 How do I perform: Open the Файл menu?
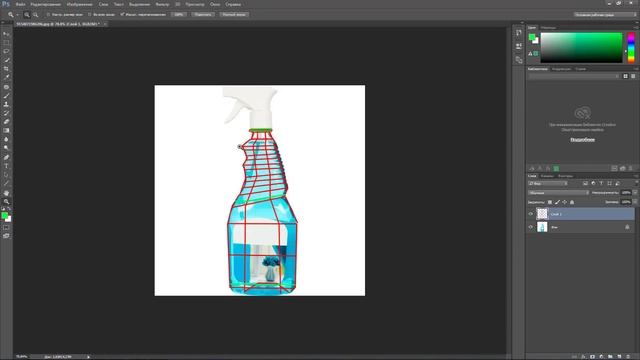click(x=20, y=4)
